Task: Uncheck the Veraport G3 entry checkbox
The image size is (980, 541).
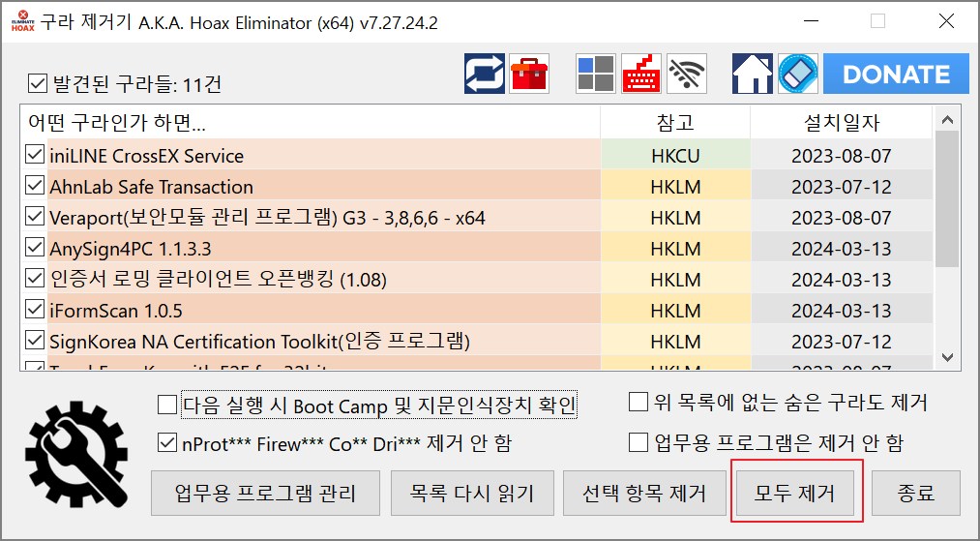Action: [35, 217]
